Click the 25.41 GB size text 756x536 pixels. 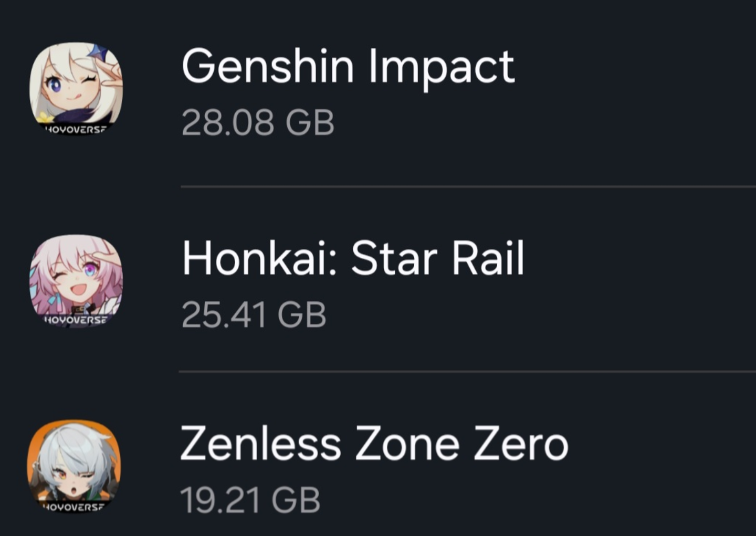(254, 315)
